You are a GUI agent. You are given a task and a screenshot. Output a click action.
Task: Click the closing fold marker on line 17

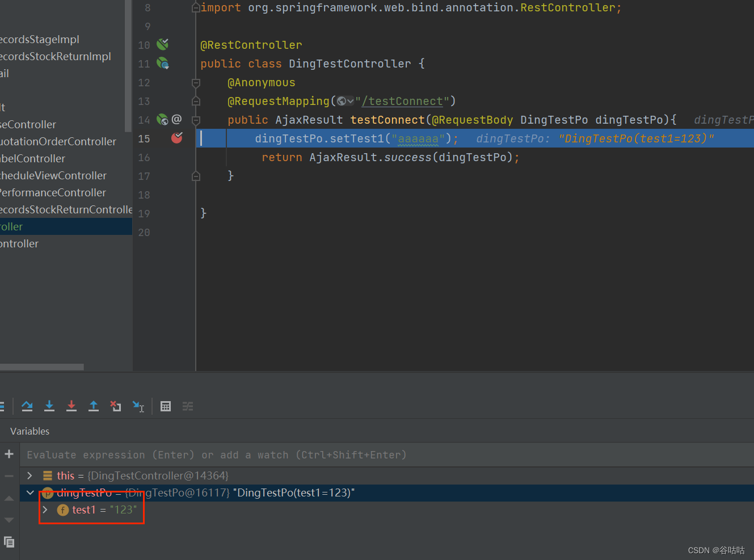196,176
